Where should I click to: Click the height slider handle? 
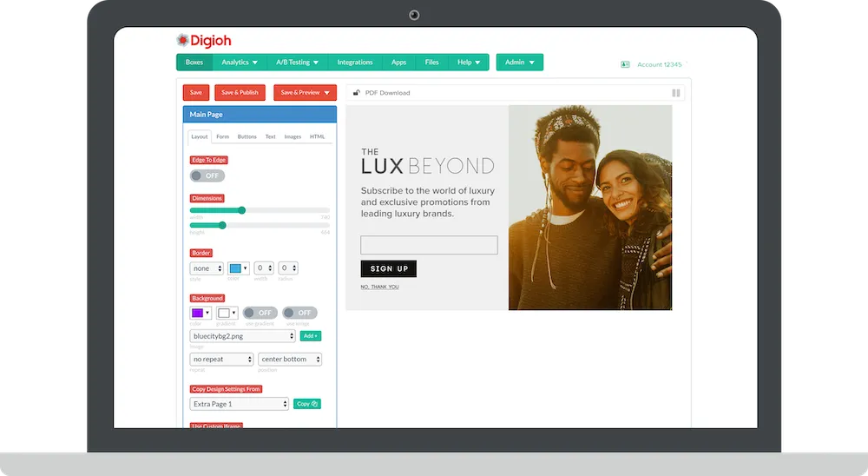pyautogui.click(x=222, y=226)
